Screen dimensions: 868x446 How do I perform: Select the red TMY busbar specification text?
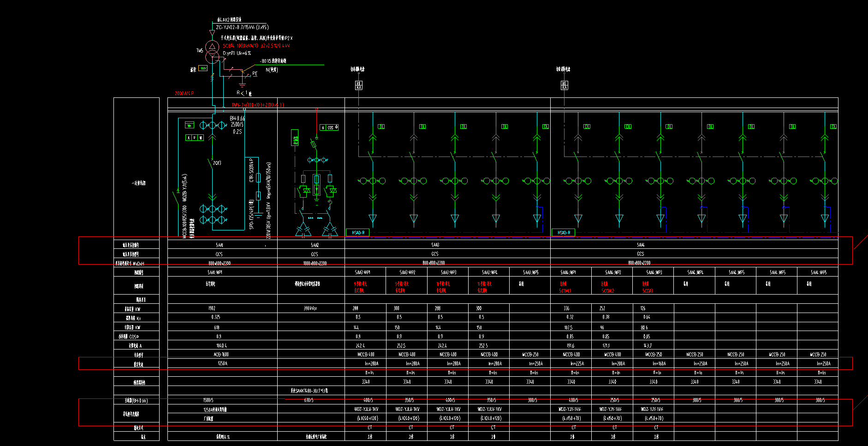258,105
